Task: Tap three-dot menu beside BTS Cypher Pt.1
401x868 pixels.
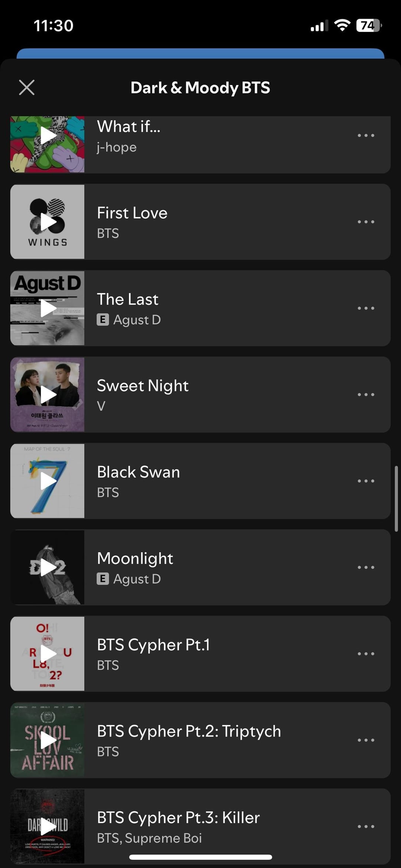Action: click(x=366, y=654)
